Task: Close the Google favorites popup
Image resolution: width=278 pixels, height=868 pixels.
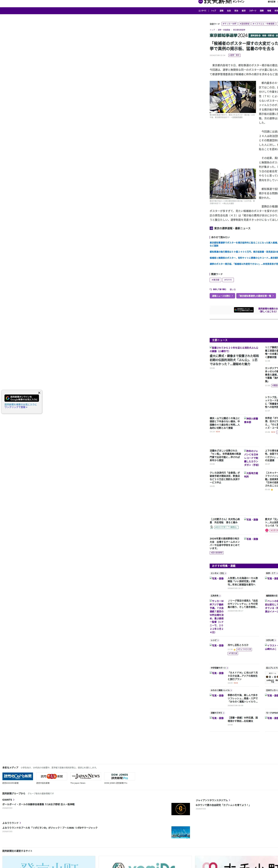Action: pos(39,393)
